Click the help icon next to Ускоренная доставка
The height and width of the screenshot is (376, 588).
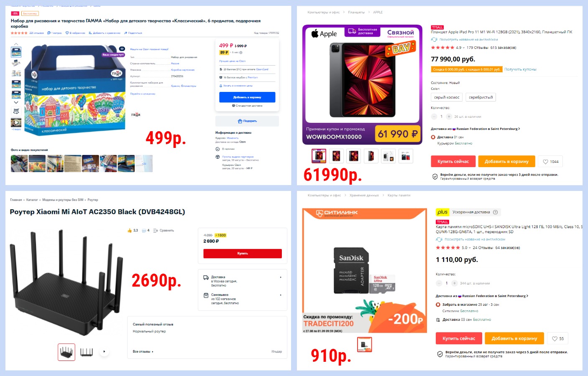496,212
